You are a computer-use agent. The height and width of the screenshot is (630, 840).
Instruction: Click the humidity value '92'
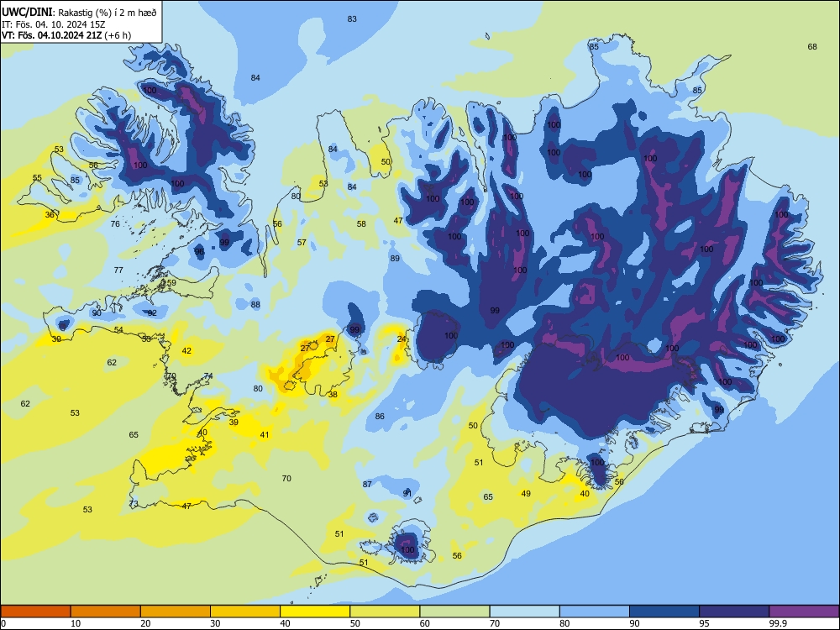[152, 312]
